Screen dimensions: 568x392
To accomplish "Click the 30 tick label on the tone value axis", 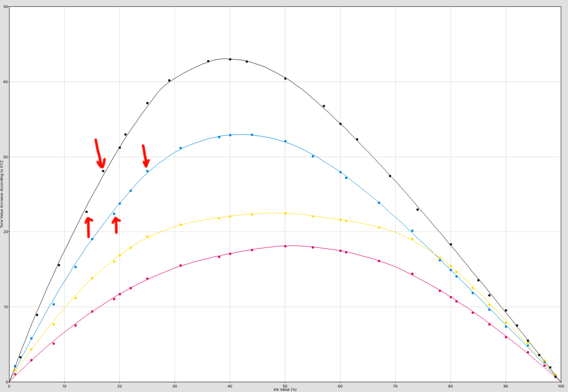I will coord(5,157).
